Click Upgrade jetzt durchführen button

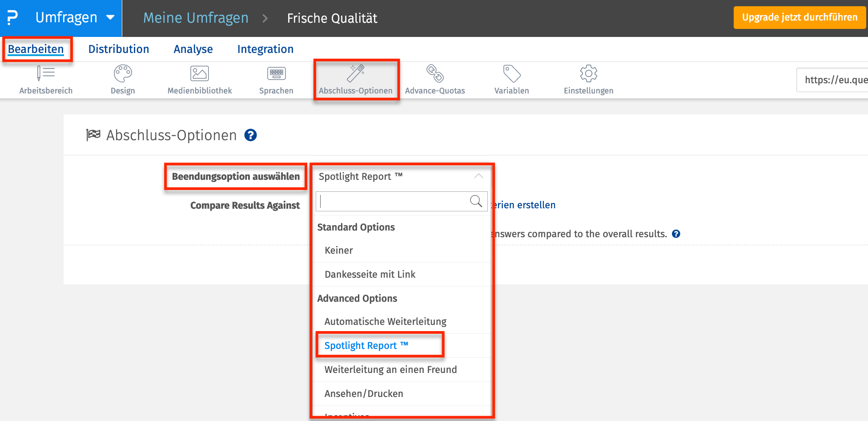(800, 17)
